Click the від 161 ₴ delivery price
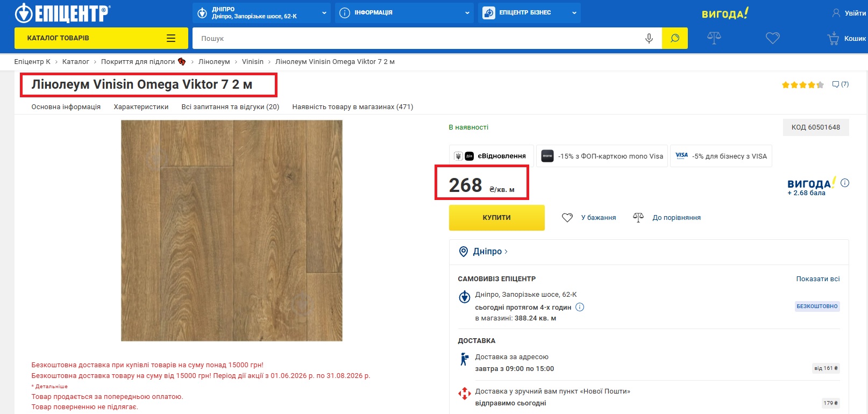The width and height of the screenshot is (868, 414). point(826,368)
